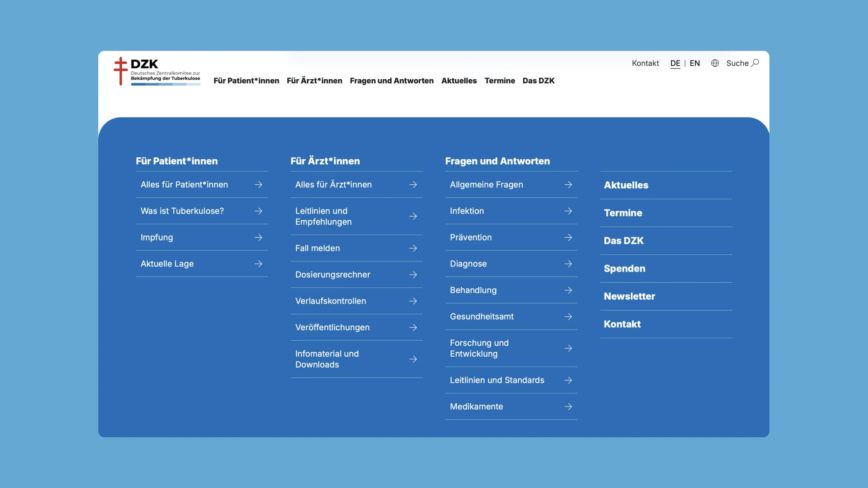Click arrow in the Behandlung row
868x488 pixels.
click(x=568, y=290)
